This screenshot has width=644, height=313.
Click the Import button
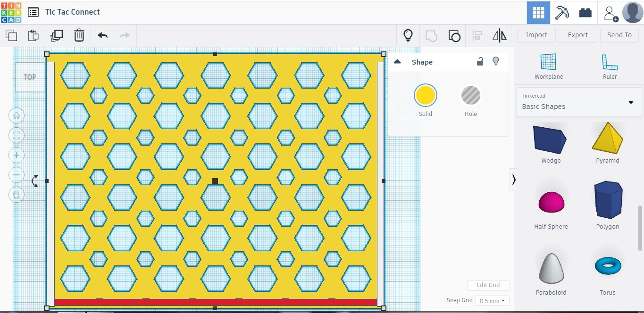pos(536,35)
